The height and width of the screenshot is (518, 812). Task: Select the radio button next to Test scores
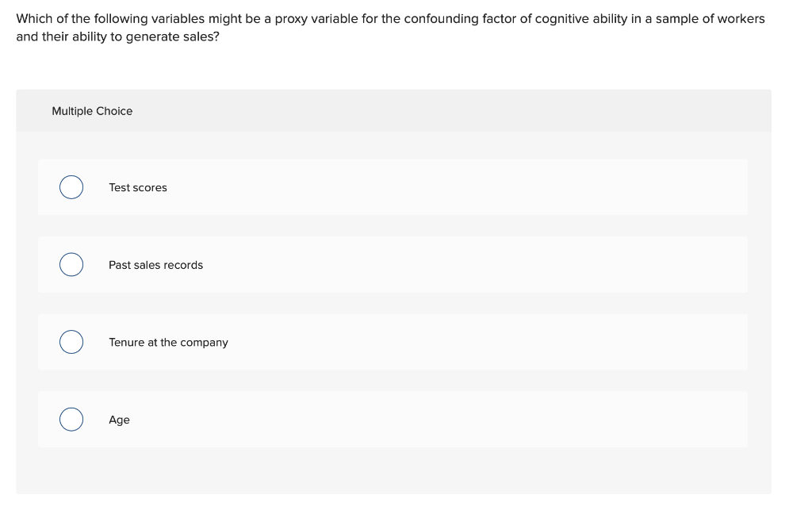coord(71,187)
